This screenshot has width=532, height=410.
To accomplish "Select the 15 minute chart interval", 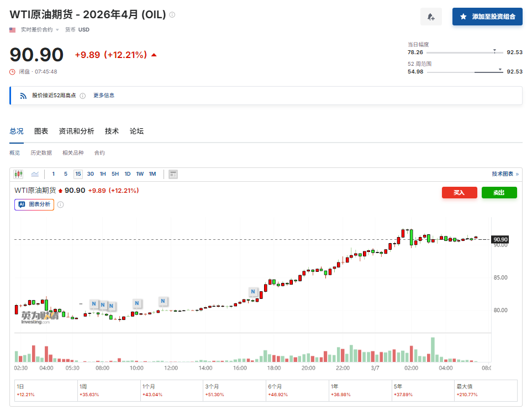I will click(78, 174).
